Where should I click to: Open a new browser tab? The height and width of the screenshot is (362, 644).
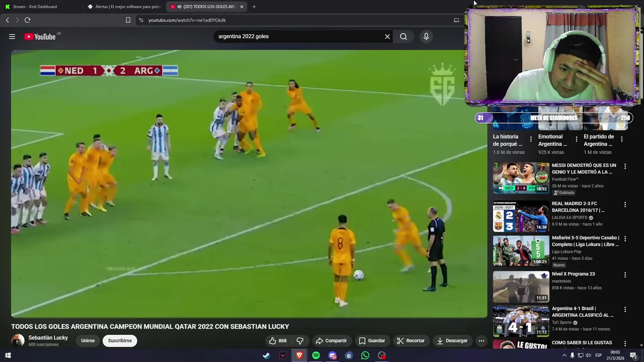pos(254,7)
